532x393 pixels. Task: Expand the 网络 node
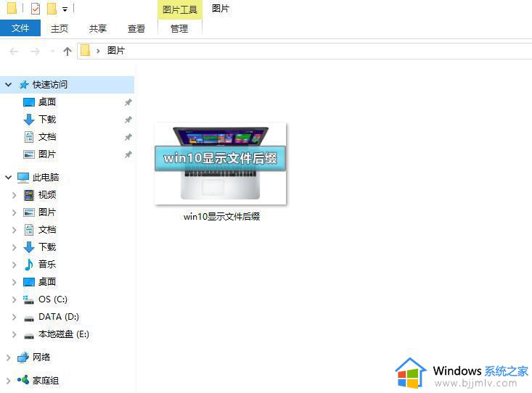(x=9, y=357)
